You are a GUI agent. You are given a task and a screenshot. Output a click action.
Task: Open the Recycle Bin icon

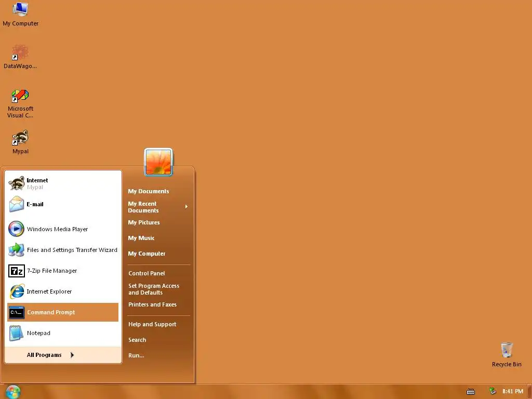(507, 354)
